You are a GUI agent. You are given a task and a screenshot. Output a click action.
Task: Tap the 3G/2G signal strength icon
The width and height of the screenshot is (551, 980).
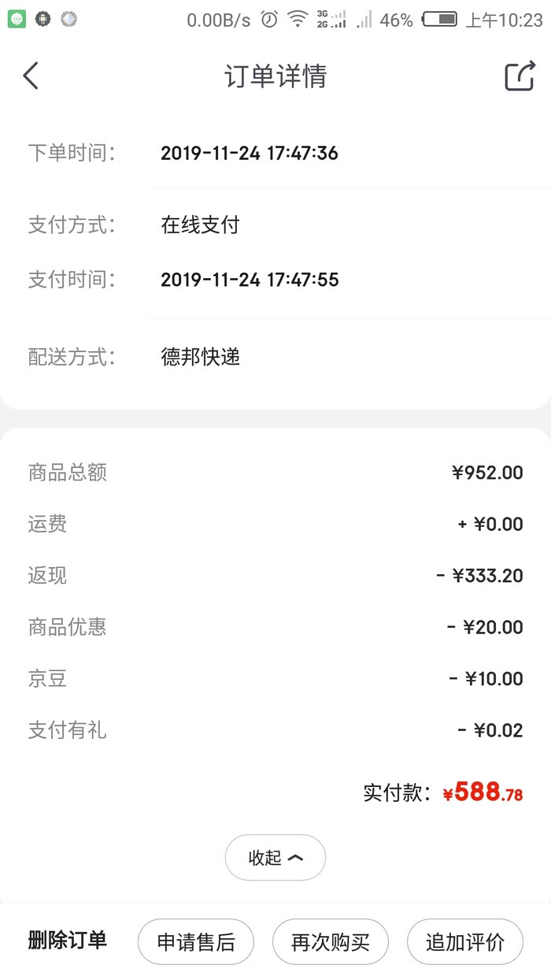coord(331,20)
